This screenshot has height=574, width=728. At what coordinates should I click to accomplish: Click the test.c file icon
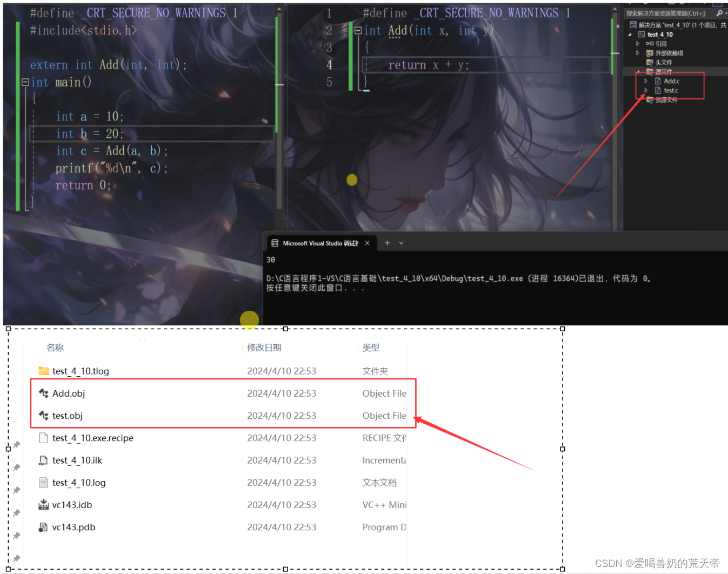(x=658, y=90)
